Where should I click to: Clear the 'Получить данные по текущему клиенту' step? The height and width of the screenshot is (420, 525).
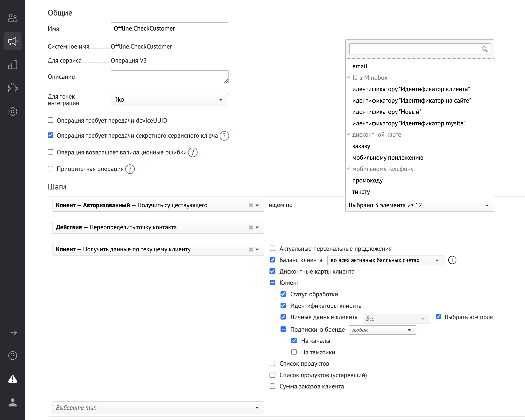pyautogui.click(x=251, y=249)
